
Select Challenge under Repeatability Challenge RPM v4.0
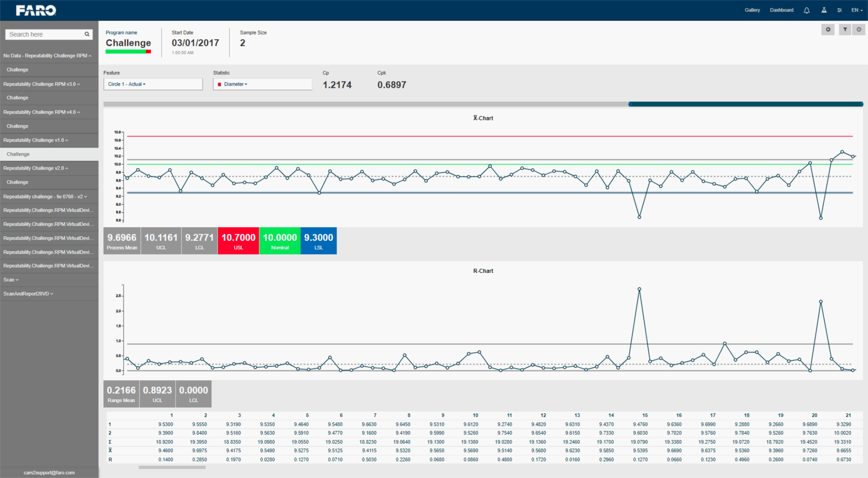tap(17, 126)
